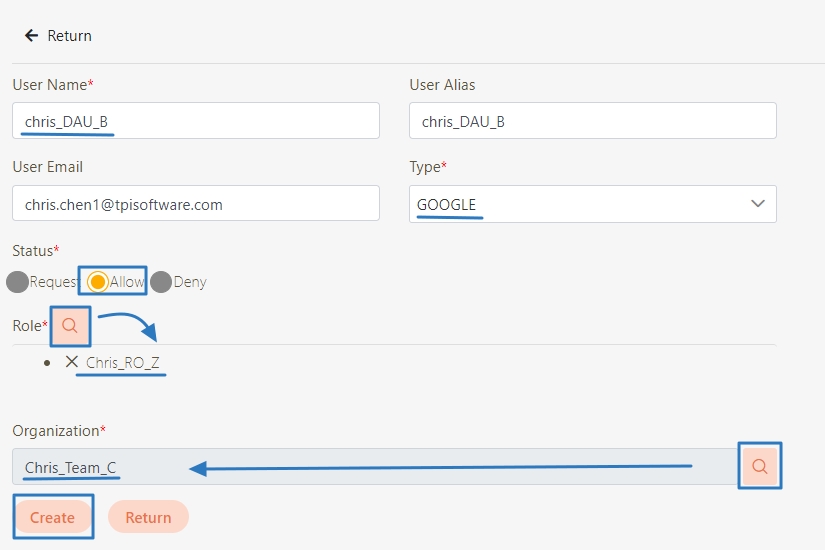Select the User Email input field
Screen dimensions: 825x550
196,204
